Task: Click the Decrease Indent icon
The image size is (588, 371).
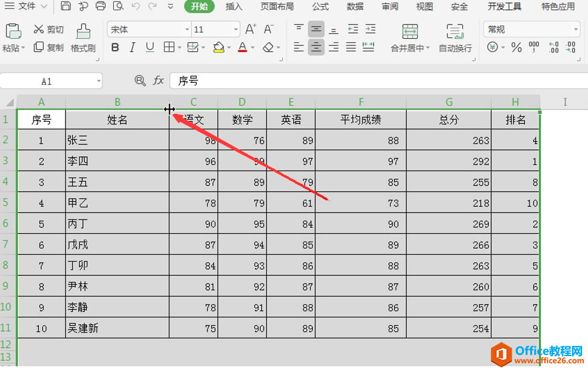Action: (353, 29)
